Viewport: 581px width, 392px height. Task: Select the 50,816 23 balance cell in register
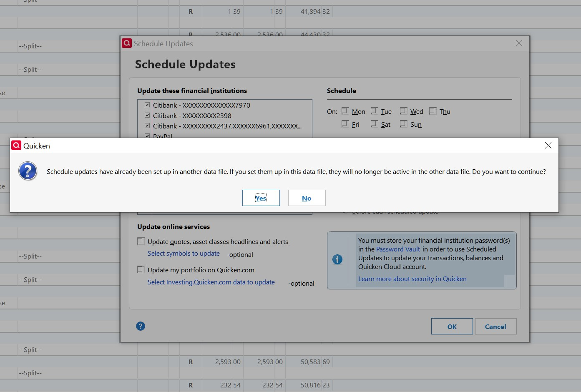315,385
